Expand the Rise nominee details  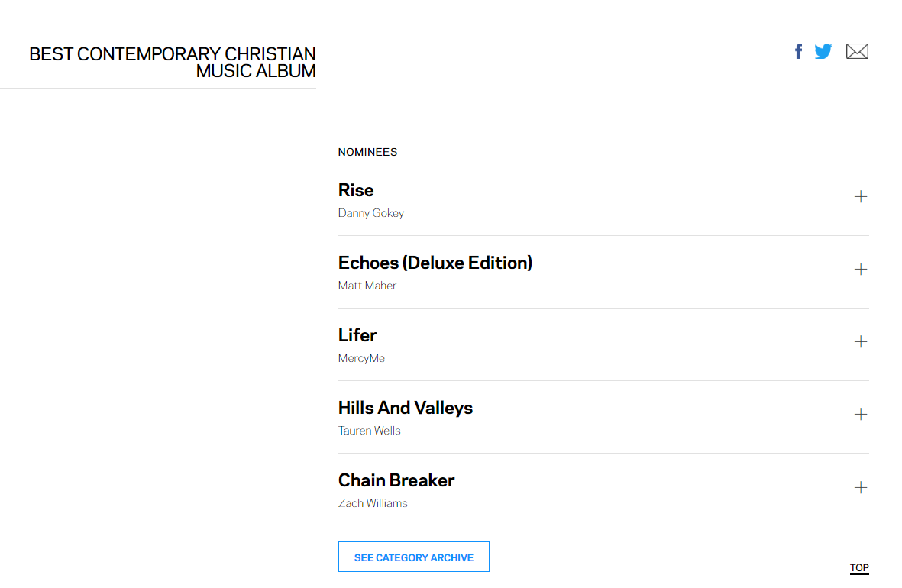point(861,197)
